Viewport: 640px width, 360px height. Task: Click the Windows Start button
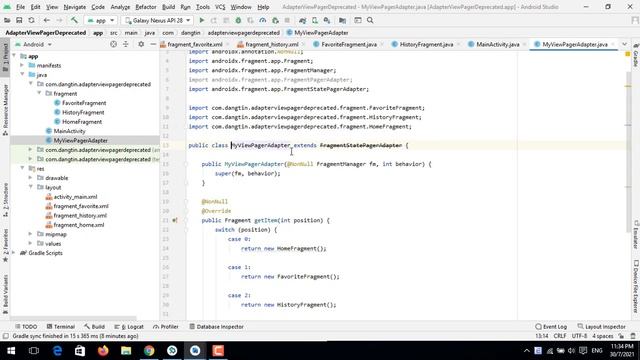point(11,351)
